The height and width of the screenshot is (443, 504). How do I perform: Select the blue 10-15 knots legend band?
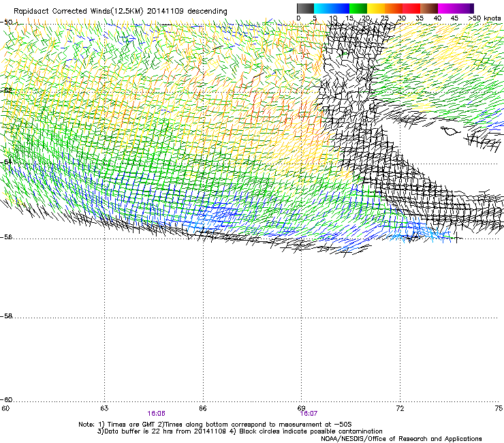click(x=341, y=8)
